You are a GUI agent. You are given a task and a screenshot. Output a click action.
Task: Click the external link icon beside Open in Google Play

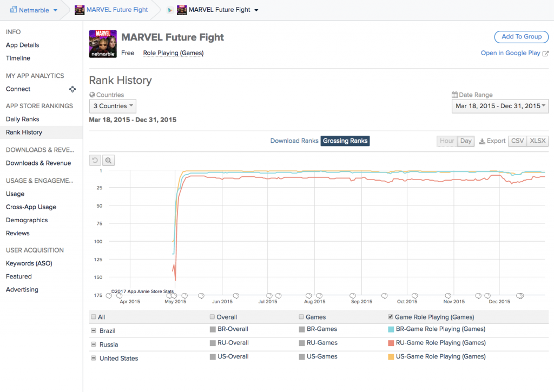pyautogui.click(x=545, y=54)
